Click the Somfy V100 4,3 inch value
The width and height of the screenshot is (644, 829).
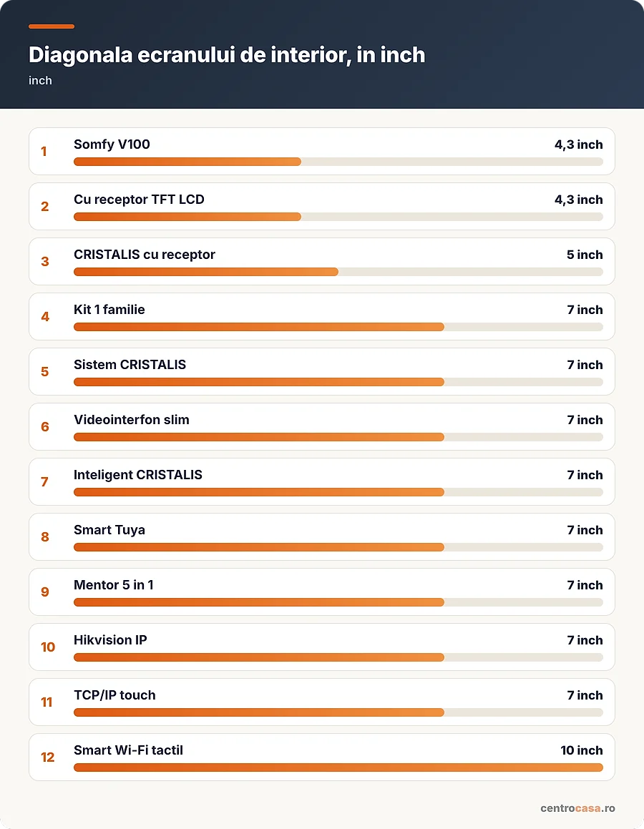[578, 144]
